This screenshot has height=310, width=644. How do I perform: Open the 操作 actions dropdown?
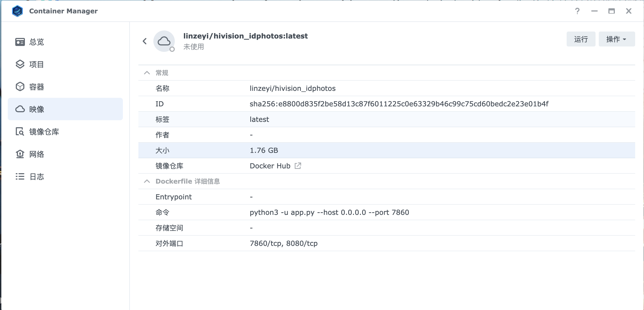pos(616,39)
